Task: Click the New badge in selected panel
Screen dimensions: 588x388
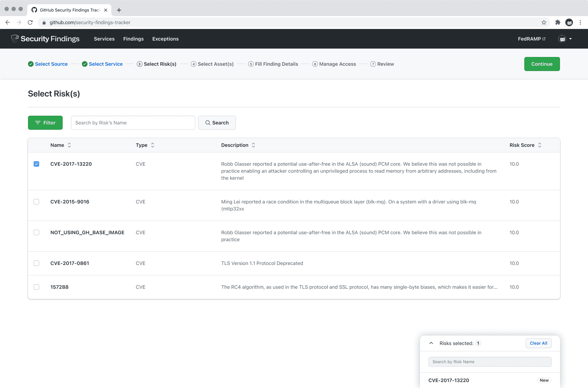Action: (544, 380)
